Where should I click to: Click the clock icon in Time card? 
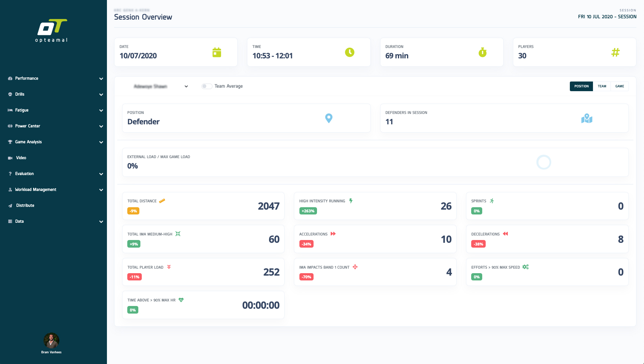point(349,52)
